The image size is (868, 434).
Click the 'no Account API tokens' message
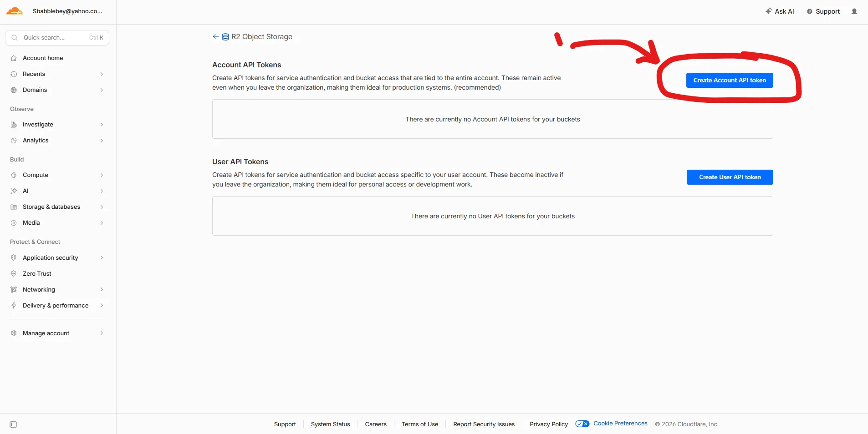tap(493, 119)
